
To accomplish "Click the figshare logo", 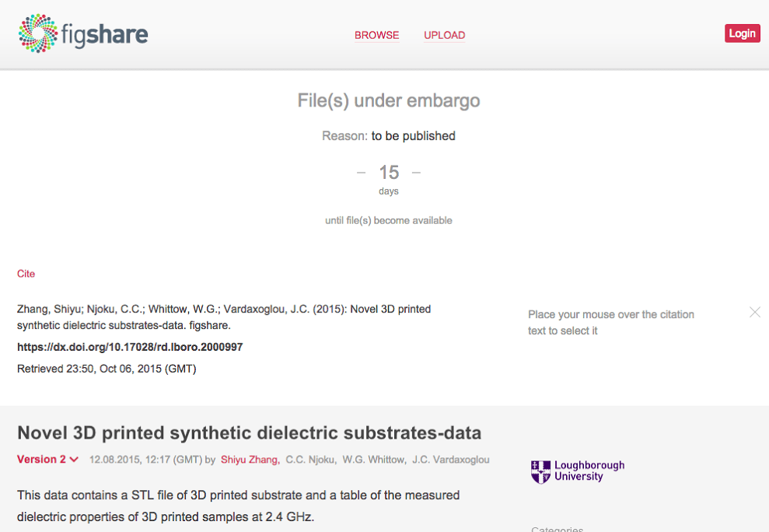I will [x=83, y=34].
